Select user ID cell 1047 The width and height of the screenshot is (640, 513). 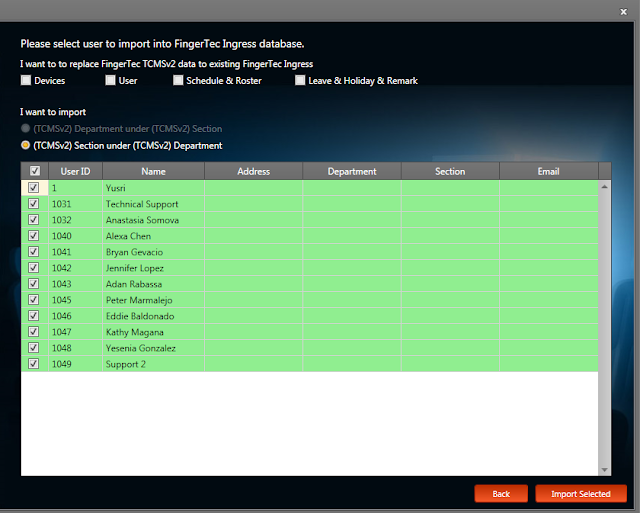tap(76, 332)
